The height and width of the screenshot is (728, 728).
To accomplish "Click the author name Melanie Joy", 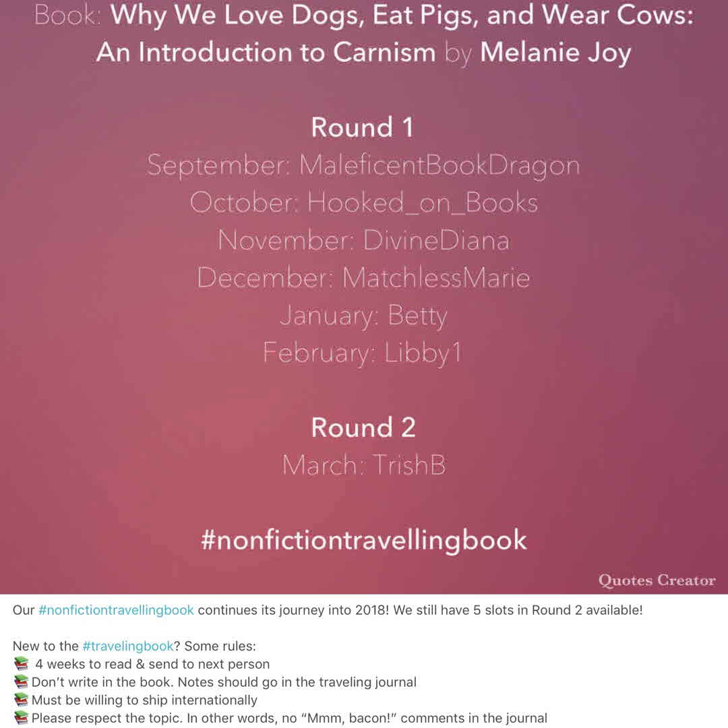I will click(x=555, y=53).
